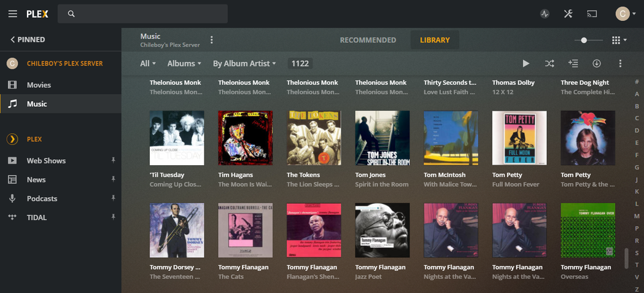This screenshot has height=293, width=644.
Task: Open Tommy Dorsey album cover
Action: coord(177,230)
